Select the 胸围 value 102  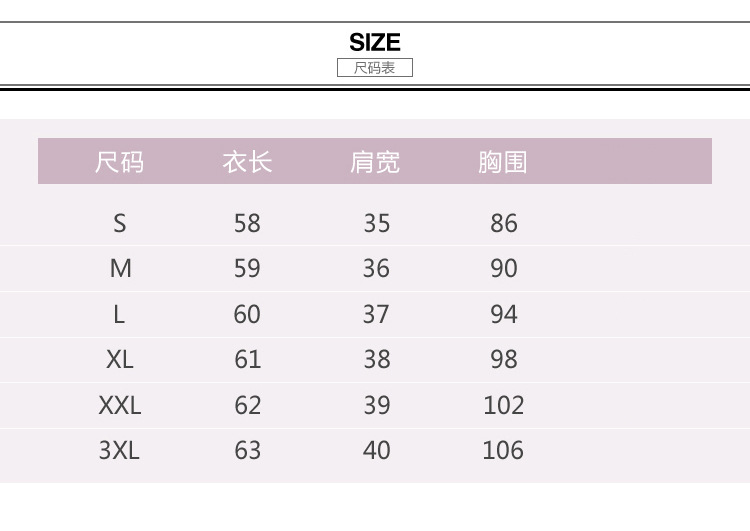[x=503, y=405]
